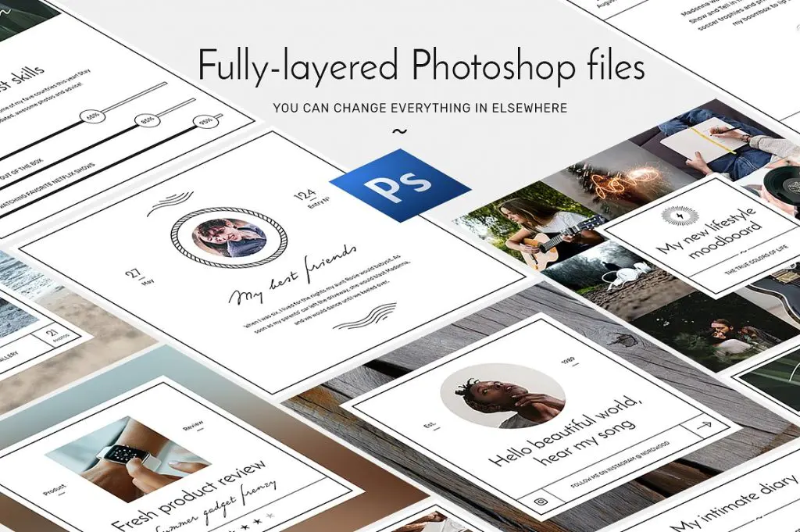Viewport: 800px width, 532px height.
Task: Click the blue Photoshop Ps logo
Action: point(400,184)
